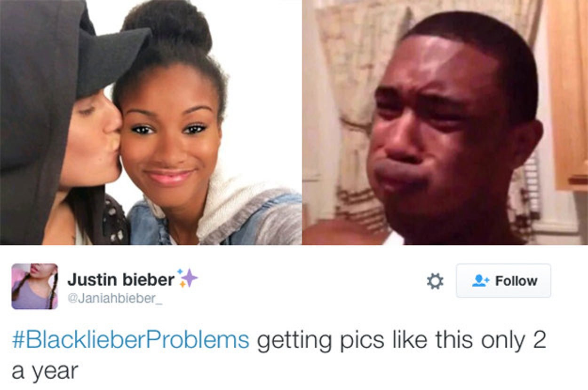The height and width of the screenshot is (390, 588).
Task: Open the right photo of crying man
Action: [445, 122]
